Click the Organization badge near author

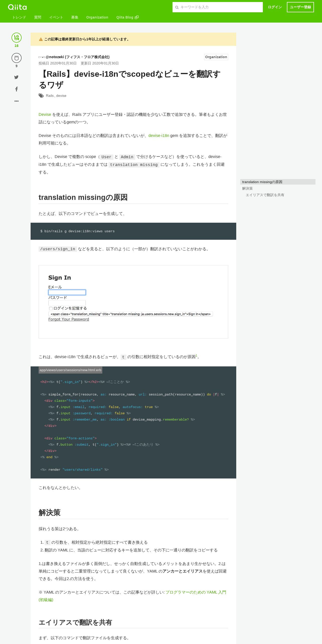pos(216,57)
